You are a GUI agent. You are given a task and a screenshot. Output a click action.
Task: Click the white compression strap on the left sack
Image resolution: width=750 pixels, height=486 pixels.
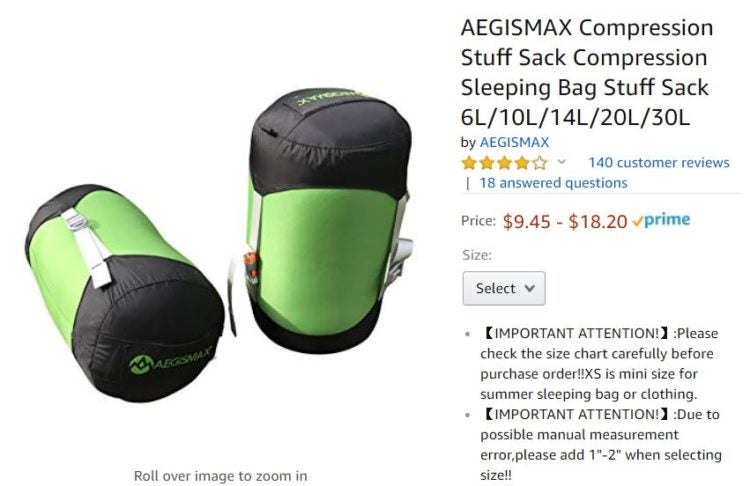(x=88, y=248)
